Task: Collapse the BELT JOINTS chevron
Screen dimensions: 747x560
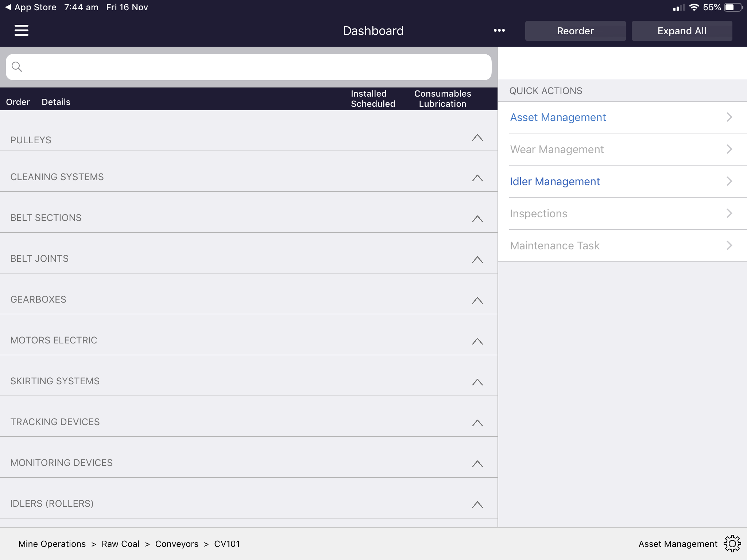Action: point(477,260)
